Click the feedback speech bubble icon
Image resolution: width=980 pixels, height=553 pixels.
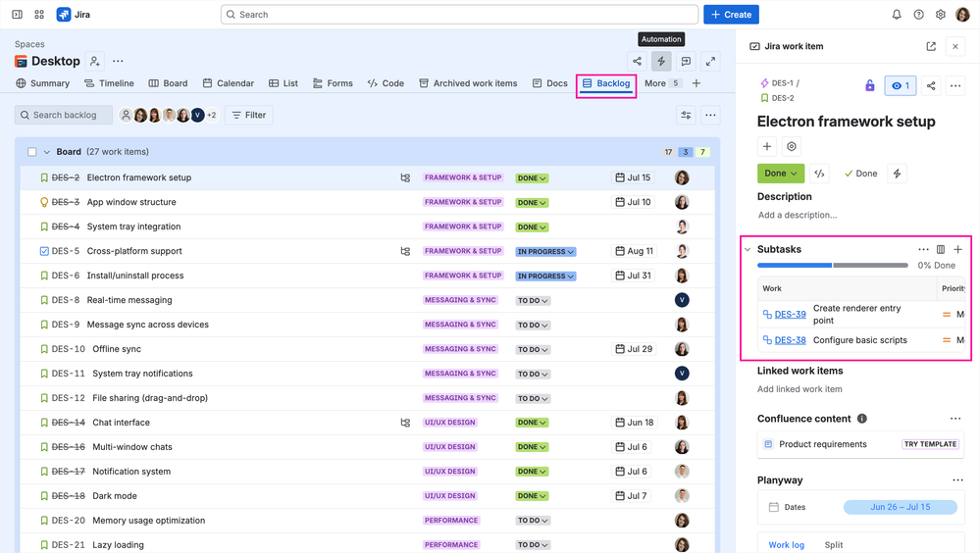(x=686, y=61)
